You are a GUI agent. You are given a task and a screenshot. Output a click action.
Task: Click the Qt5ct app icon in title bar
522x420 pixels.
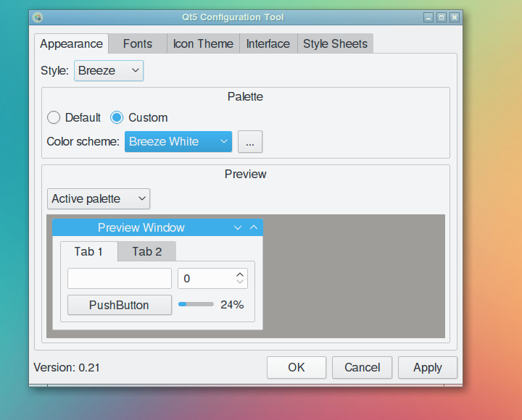tap(38, 17)
